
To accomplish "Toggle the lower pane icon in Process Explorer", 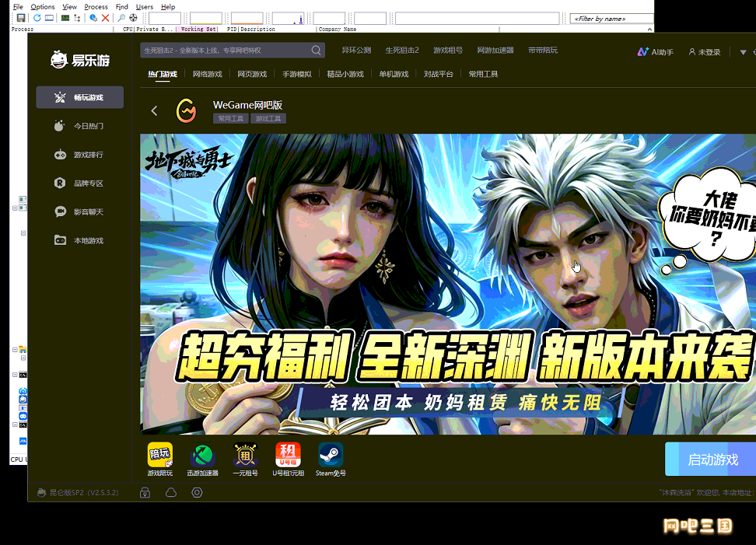I will 49,18.
